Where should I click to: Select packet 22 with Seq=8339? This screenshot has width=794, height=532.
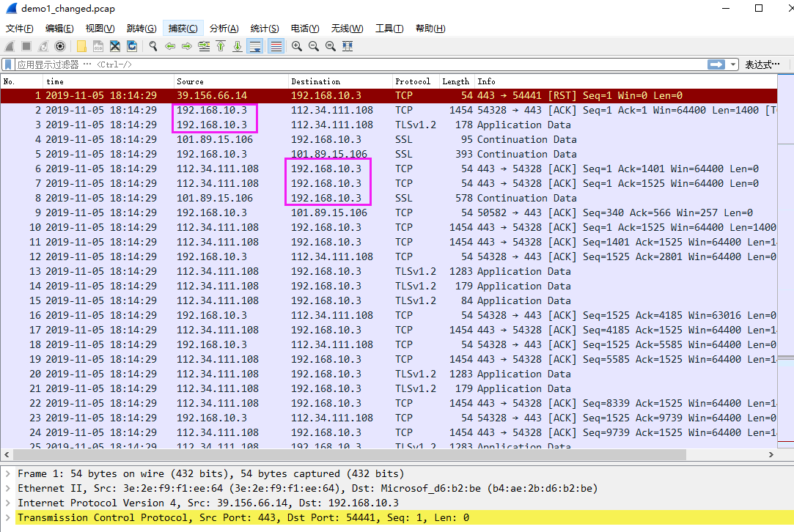click(x=389, y=404)
